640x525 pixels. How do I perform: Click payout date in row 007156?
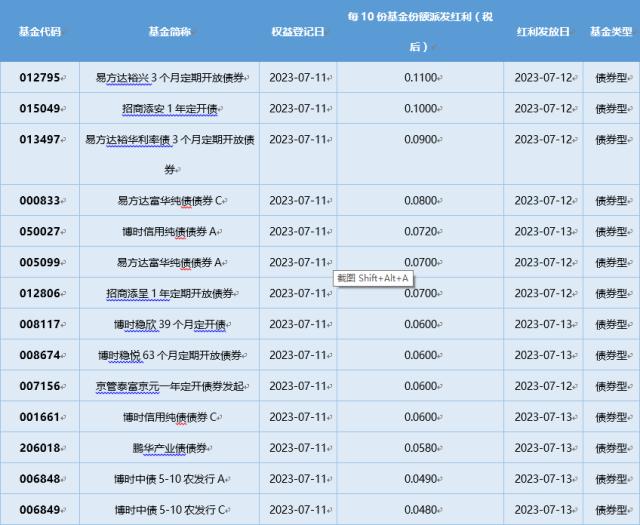pyautogui.click(x=543, y=386)
